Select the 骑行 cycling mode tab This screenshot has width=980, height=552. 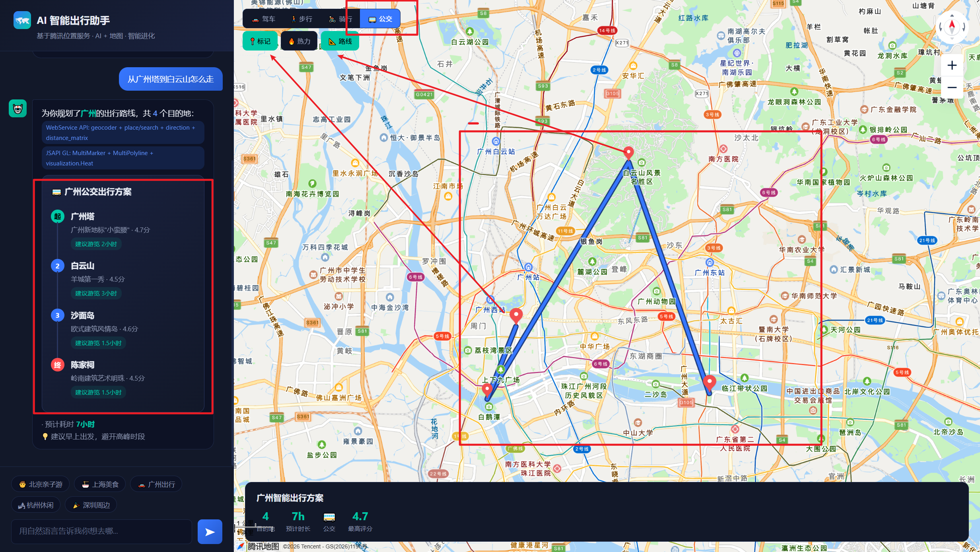(x=340, y=19)
